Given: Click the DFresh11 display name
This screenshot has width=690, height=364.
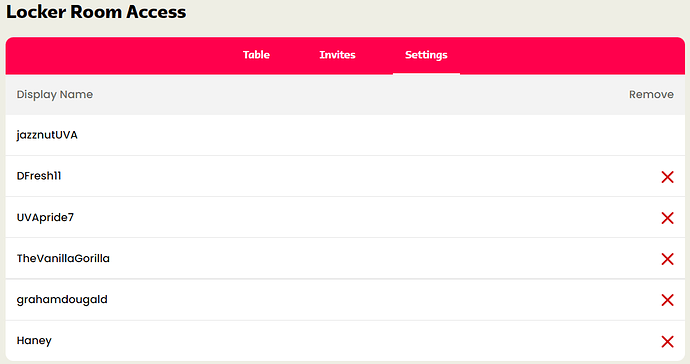Looking at the screenshot, I should (x=39, y=176).
